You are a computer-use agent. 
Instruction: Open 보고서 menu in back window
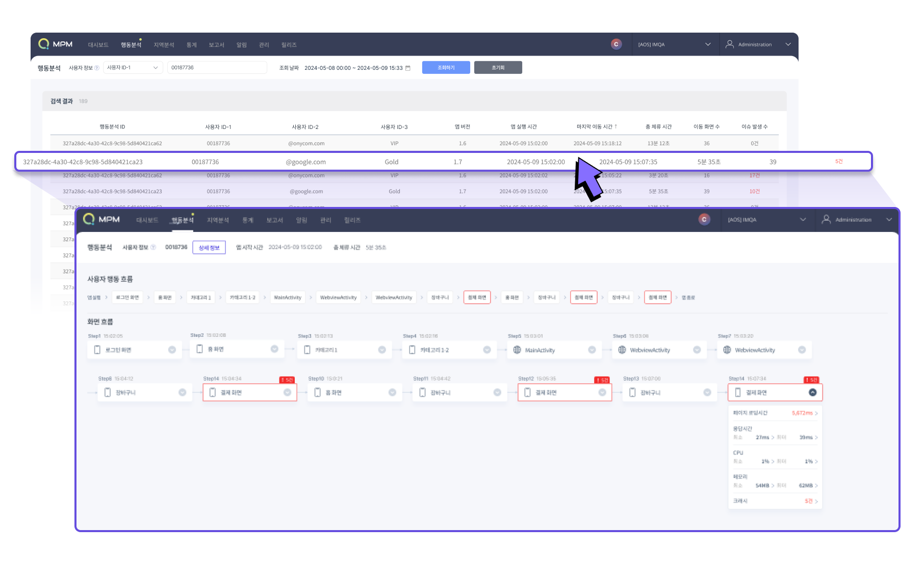click(216, 45)
